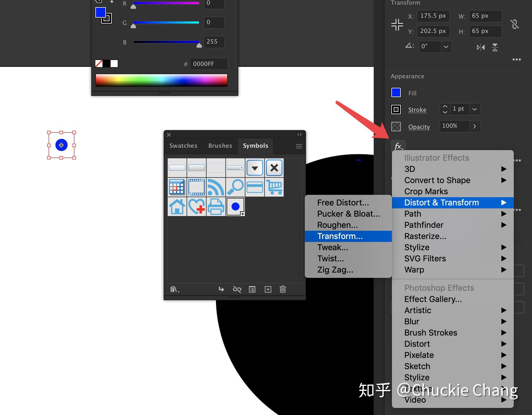Select the X close-box symbol

[x=274, y=168]
